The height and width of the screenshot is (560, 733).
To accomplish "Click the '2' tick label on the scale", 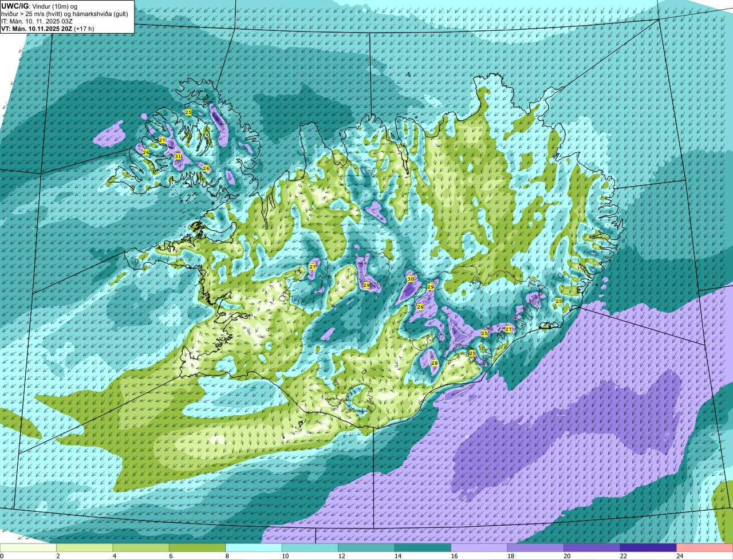I will (58, 556).
